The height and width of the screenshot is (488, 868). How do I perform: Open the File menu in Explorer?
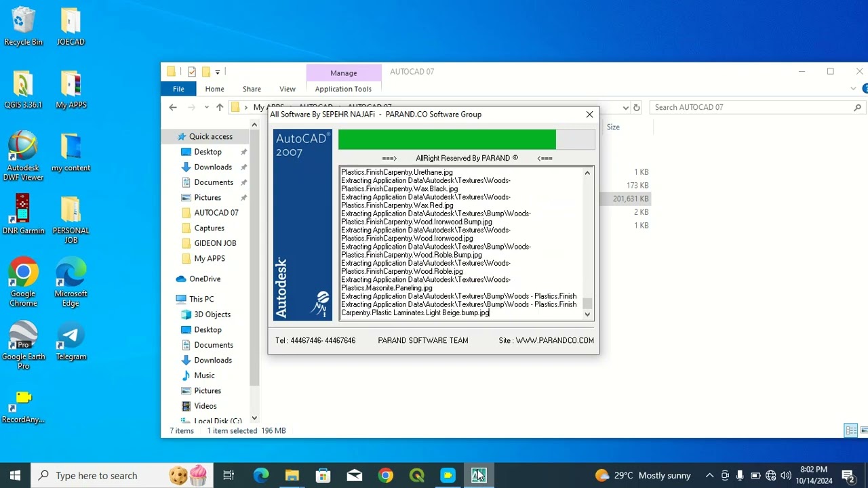pyautogui.click(x=178, y=89)
